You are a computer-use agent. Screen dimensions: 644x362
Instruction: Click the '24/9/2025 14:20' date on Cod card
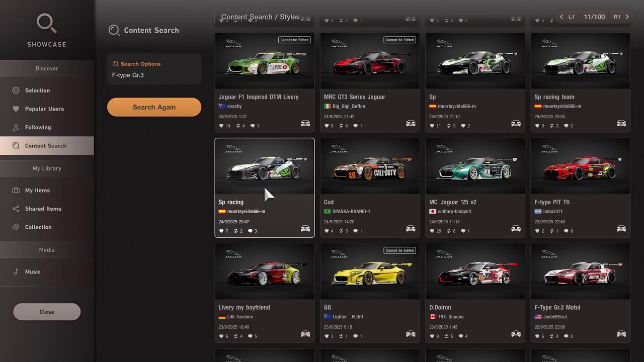tap(339, 222)
